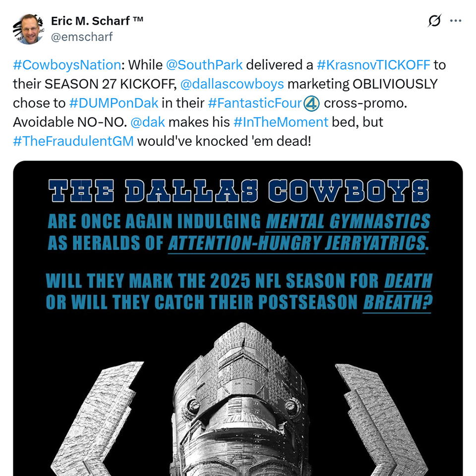The image size is (476, 476).
Task: Click the Grok slashed-circle icon
Action: tap(434, 21)
